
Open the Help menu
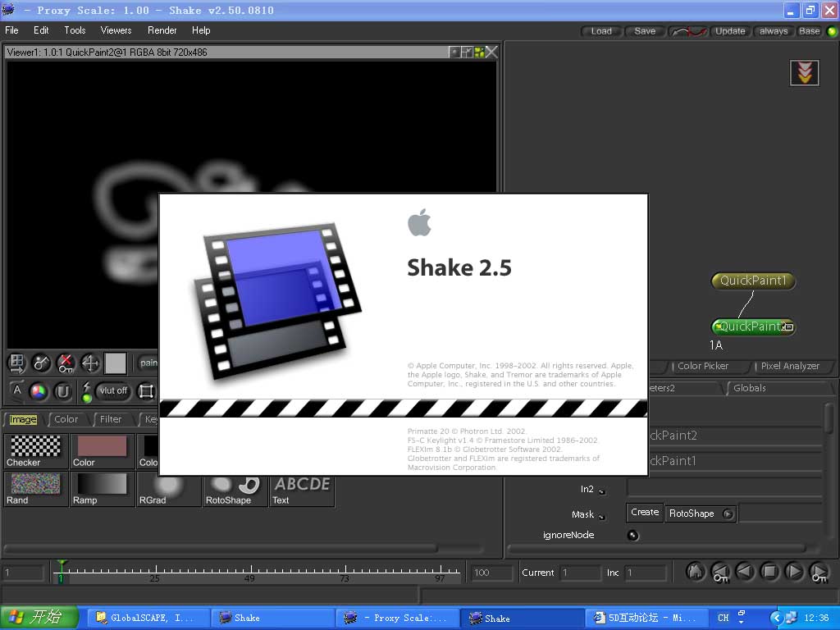(201, 30)
